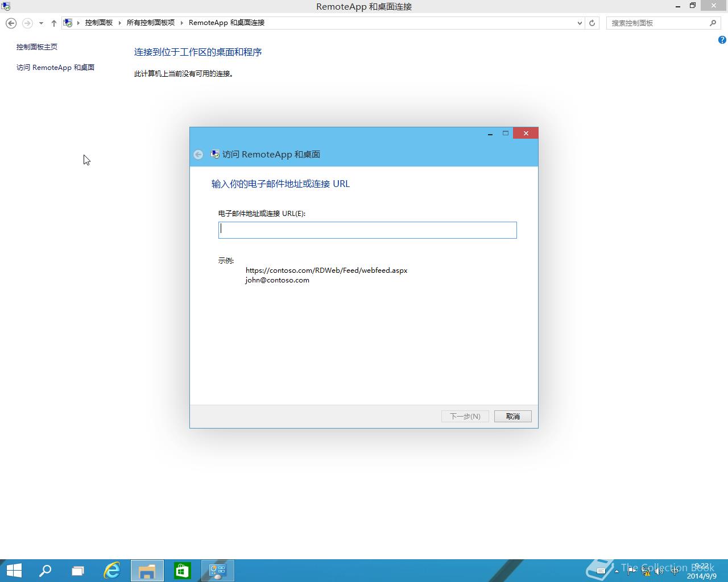Select the 控制面板 breadcrumb
728x582 pixels.
[99, 23]
